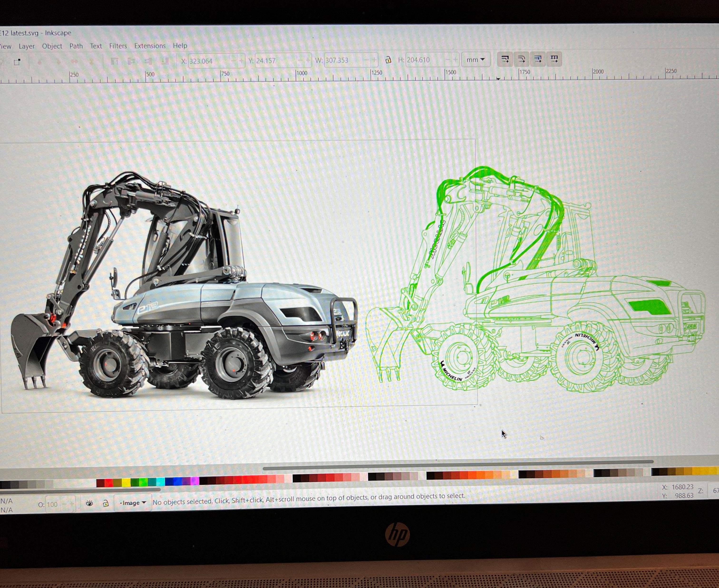The height and width of the screenshot is (588, 719).
Task: Open the Filters menu
Action: pos(118,46)
